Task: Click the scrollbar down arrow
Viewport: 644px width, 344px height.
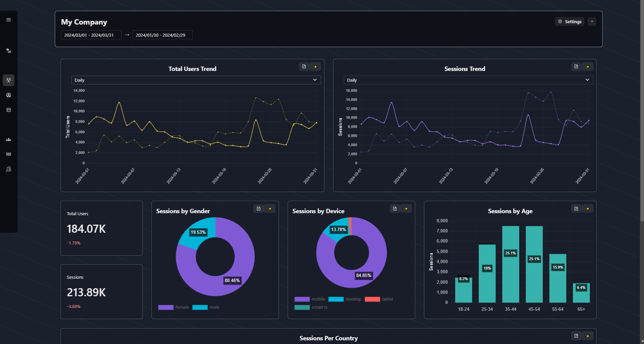Action: coord(642,342)
